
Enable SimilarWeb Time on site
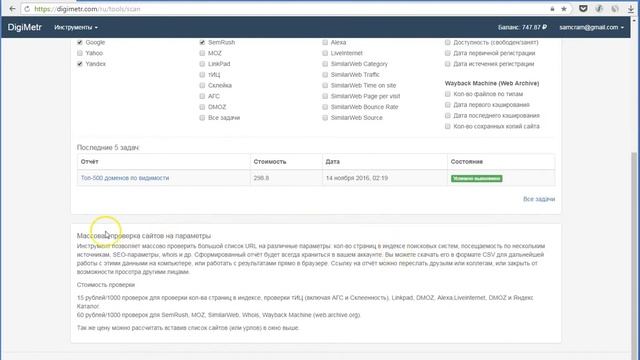pyautogui.click(x=325, y=85)
